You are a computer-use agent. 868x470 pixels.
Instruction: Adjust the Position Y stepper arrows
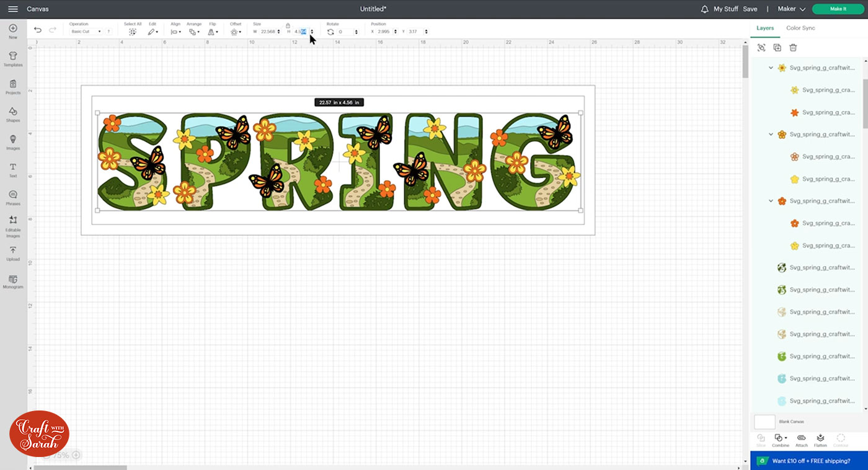(427, 32)
